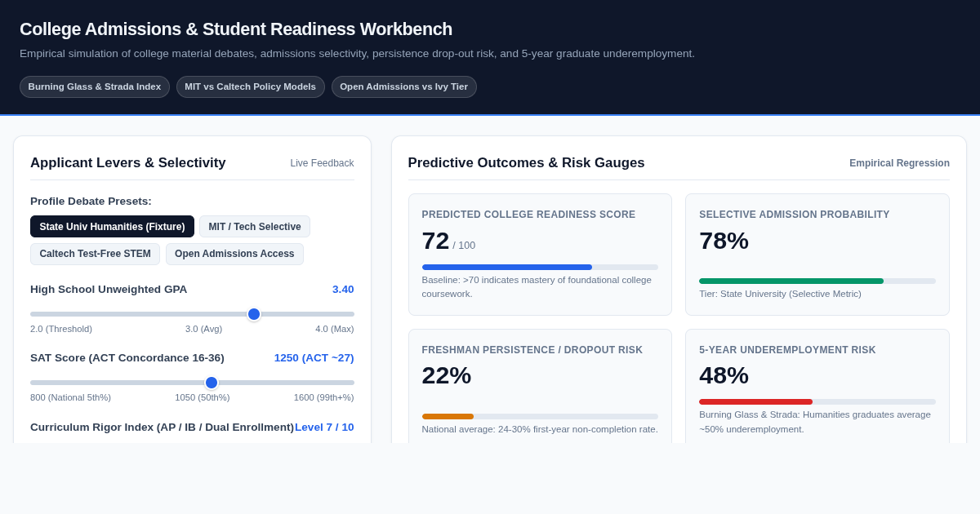The image size is (980, 514).
Task: Click the College Admissions Workbench page title
Action: coord(236,29)
